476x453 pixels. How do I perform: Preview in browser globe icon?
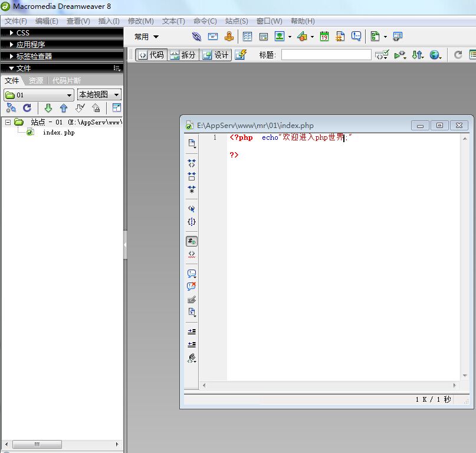pyautogui.click(x=436, y=55)
